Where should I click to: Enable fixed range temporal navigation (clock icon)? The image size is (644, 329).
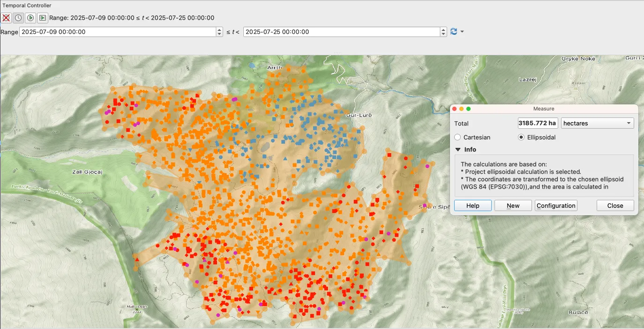click(x=17, y=17)
